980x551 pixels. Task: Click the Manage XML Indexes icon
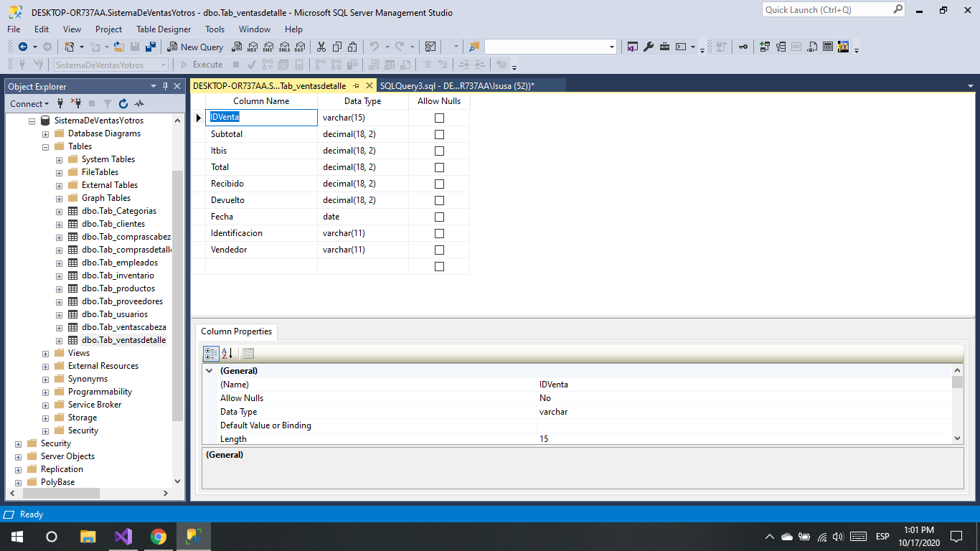[812, 47]
